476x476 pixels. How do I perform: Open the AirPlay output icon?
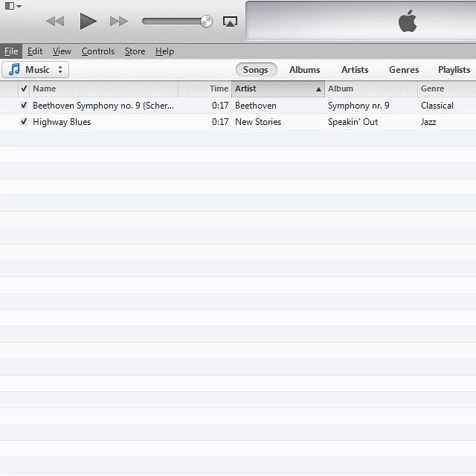(230, 22)
